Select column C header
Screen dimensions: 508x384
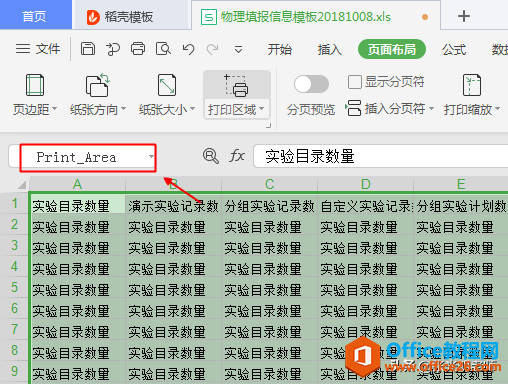[269, 184]
